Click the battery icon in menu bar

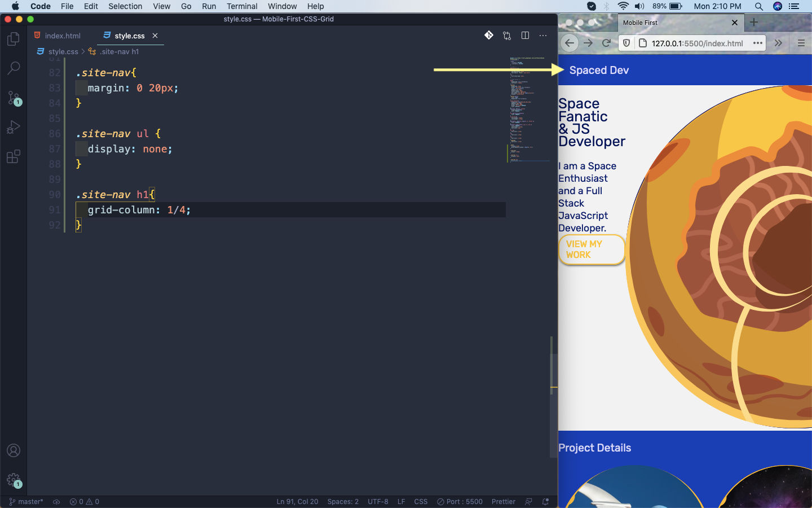coord(676,6)
